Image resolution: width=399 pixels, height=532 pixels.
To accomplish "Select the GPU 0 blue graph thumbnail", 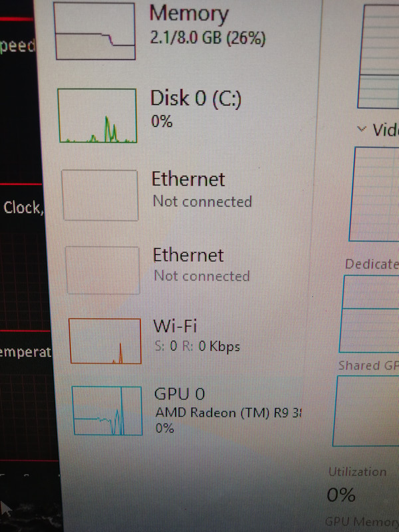I will tap(107, 410).
